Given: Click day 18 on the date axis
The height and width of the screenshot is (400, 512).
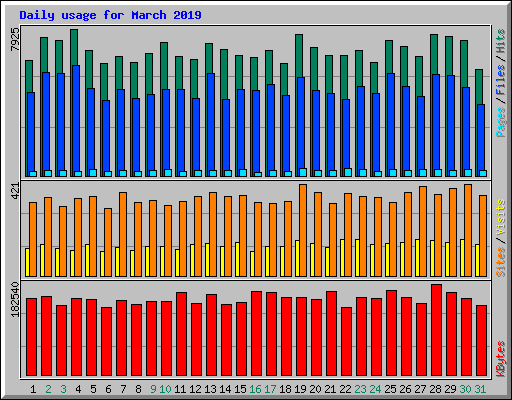Looking at the screenshot, I should pos(285,389).
